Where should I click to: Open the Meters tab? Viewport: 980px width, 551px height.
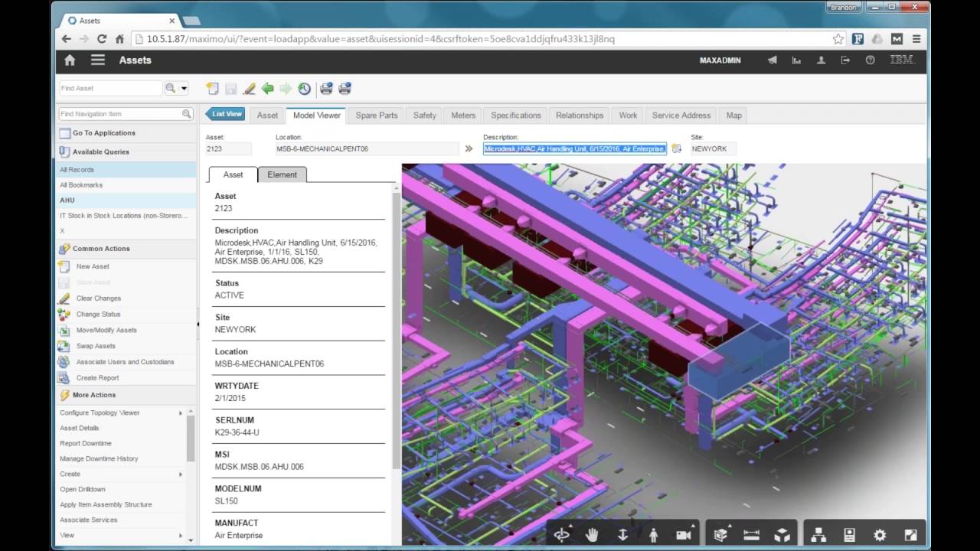tap(463, 115)
